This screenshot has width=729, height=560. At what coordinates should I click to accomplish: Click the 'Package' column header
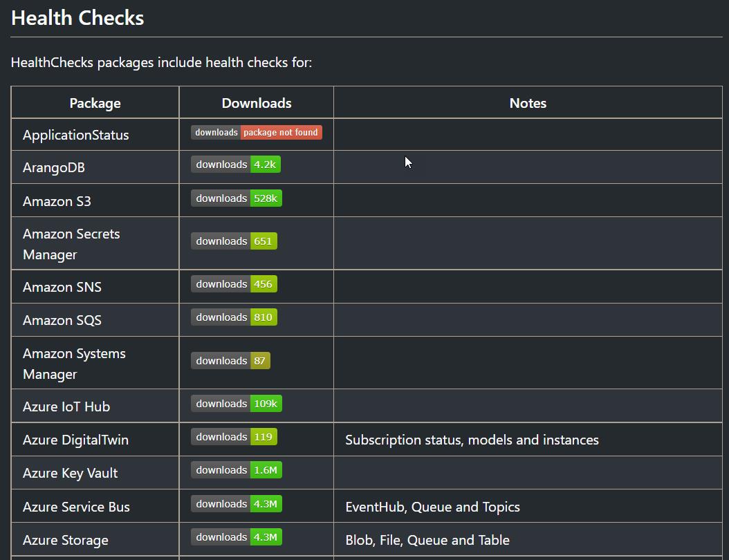coord(95,103)
